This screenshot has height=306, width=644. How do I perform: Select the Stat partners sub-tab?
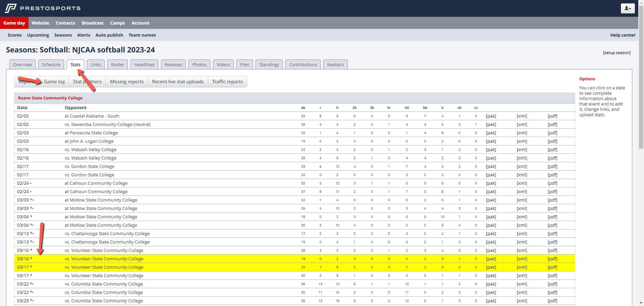(x=87, y=82)
